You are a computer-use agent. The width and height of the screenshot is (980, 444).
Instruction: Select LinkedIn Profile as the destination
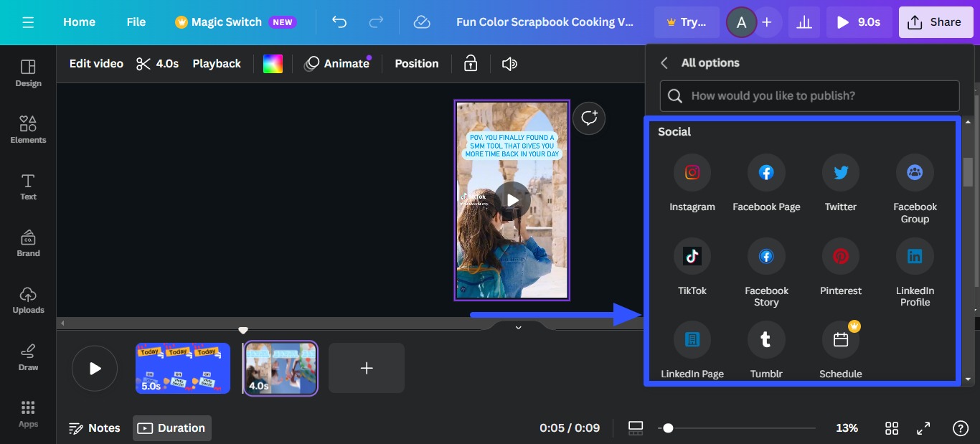[x=915, y=257]
